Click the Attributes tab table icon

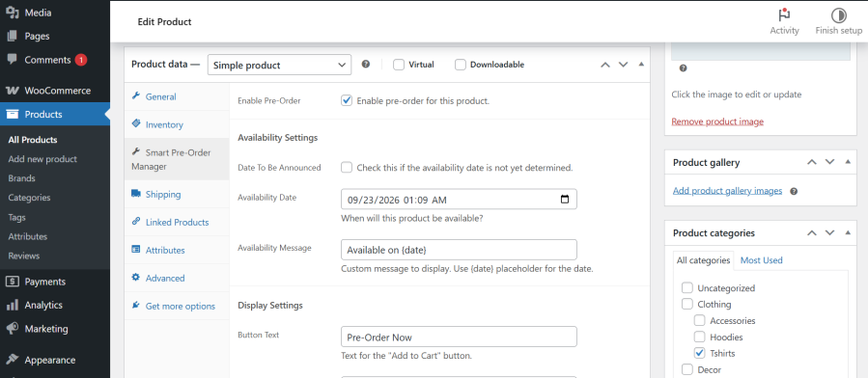click(x=135, y=249)
